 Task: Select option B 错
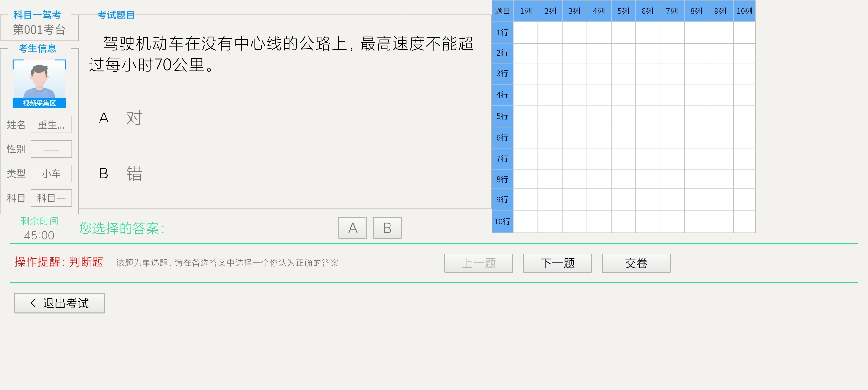(x=121, y=174)
